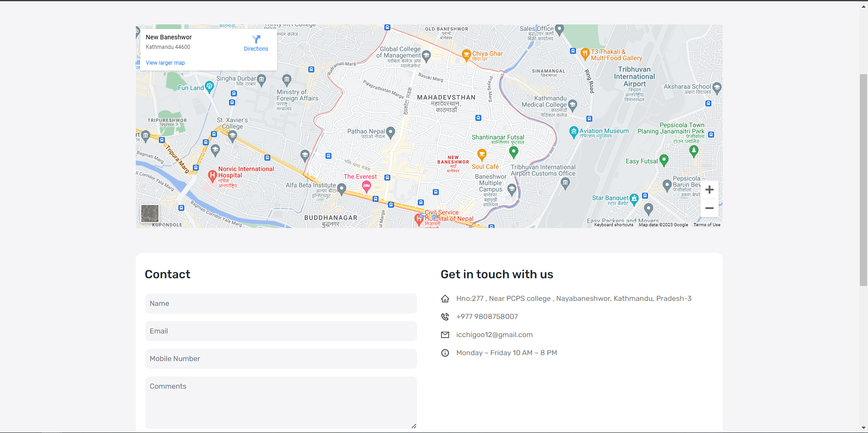Switch to satellite view via the map thumbnail

coord(150,214)
